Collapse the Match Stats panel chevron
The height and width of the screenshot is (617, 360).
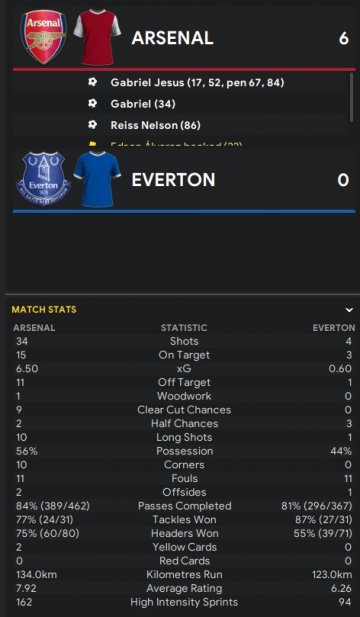click(349, 310)
